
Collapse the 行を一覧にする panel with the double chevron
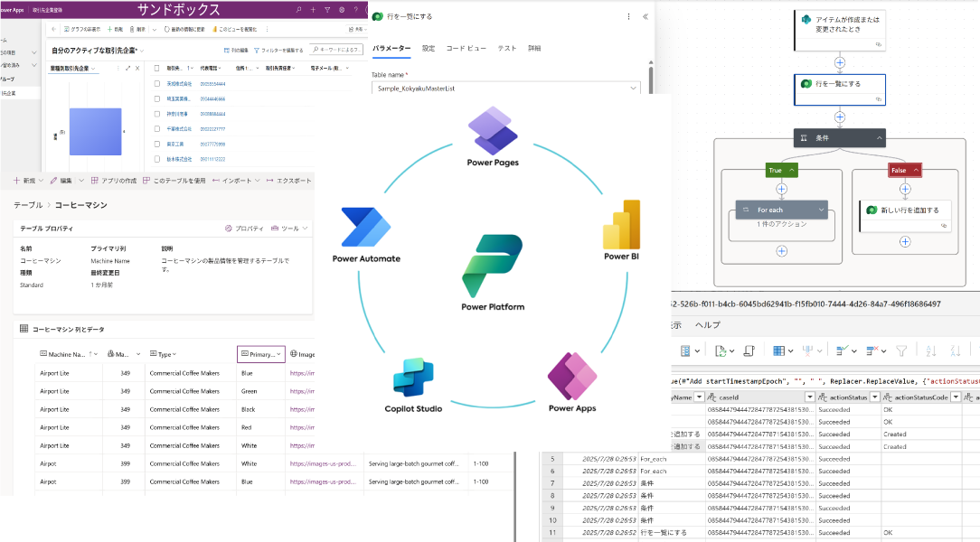(645, 16)
